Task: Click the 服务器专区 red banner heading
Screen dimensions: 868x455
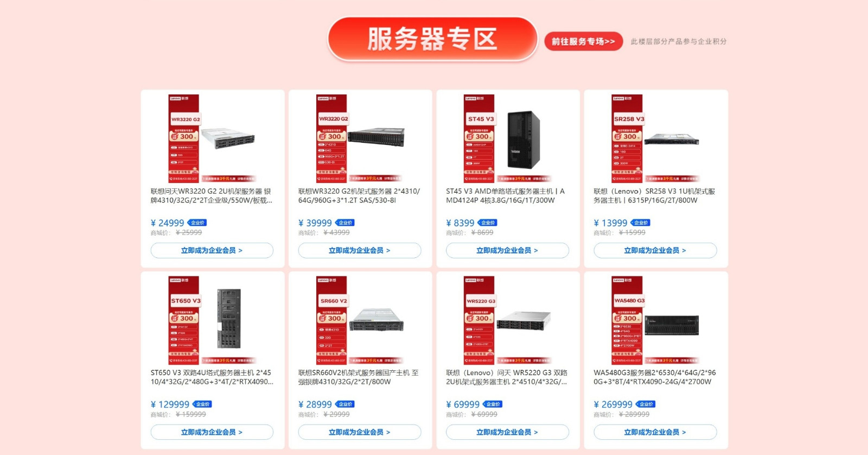Action: (432, 39)
